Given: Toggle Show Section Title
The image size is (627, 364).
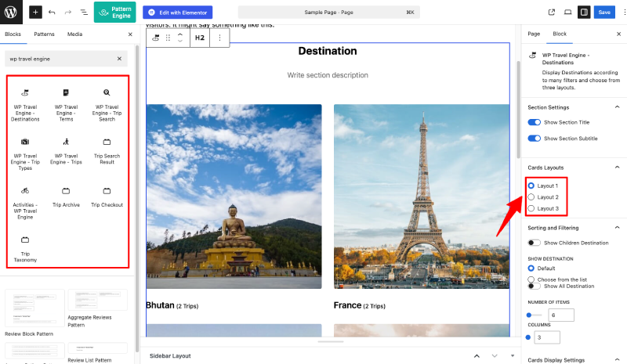Looking at the screenshot, I should click(535, 122).
